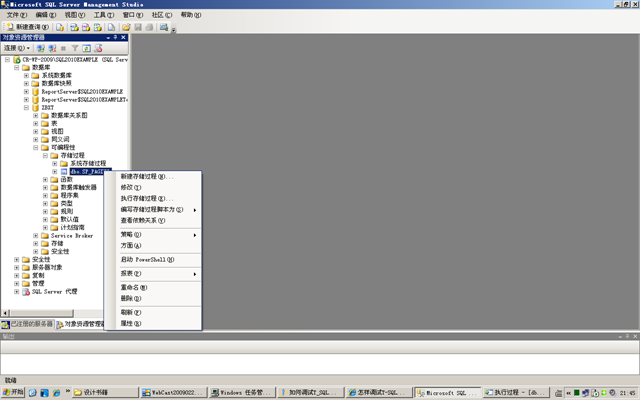
Task: Open the 连接 (Connect) dropdown in Object Explorer
Action: (17, 48)
